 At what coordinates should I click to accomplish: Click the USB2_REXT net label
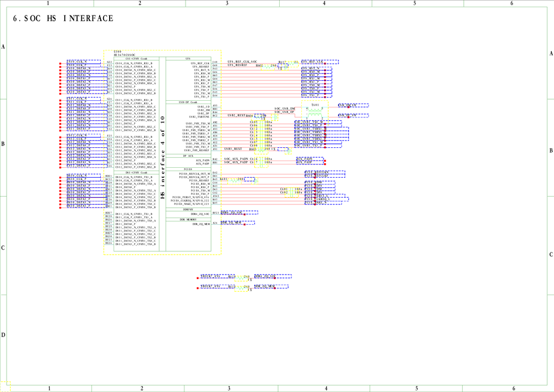[x=237, y=116]
